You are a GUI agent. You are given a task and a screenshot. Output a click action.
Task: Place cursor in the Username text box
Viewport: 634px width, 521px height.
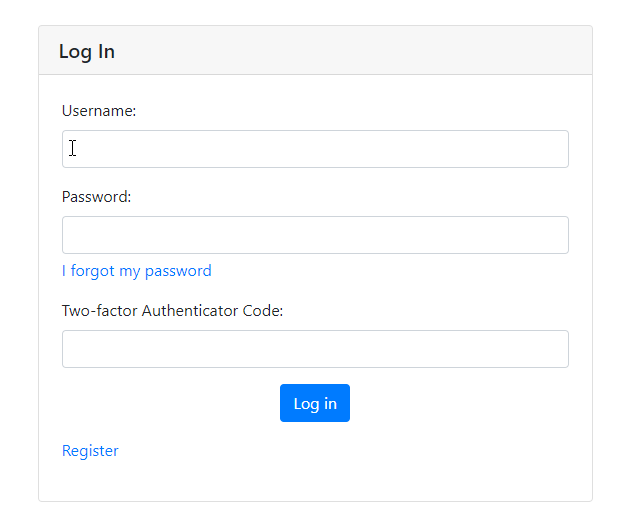click(x=315, y=149)
